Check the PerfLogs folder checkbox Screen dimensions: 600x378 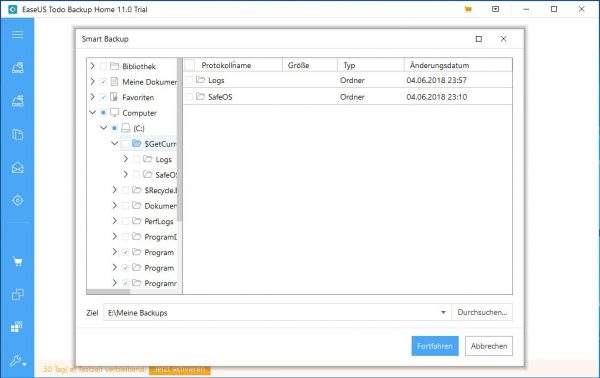(125, 221)
